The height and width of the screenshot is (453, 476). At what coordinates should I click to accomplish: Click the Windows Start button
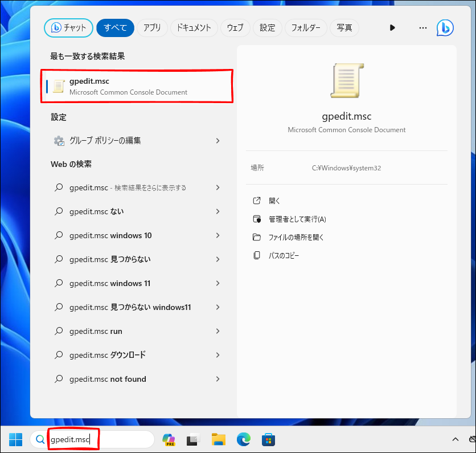tap(15, 439)
